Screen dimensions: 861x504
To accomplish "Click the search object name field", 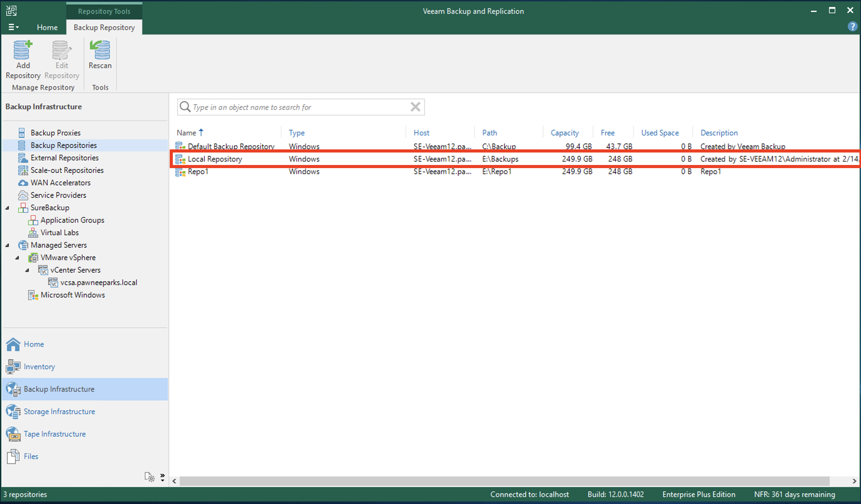I will (x=301, y=107).
